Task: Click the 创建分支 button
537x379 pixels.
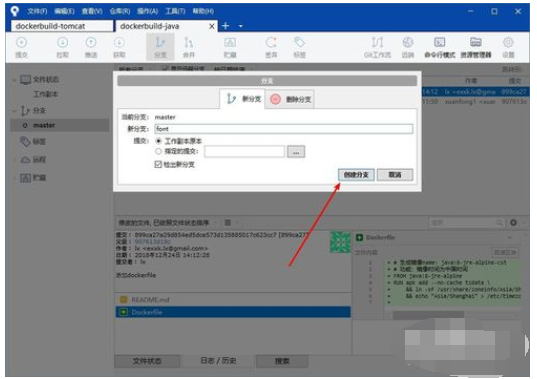Action: [356, 175]
